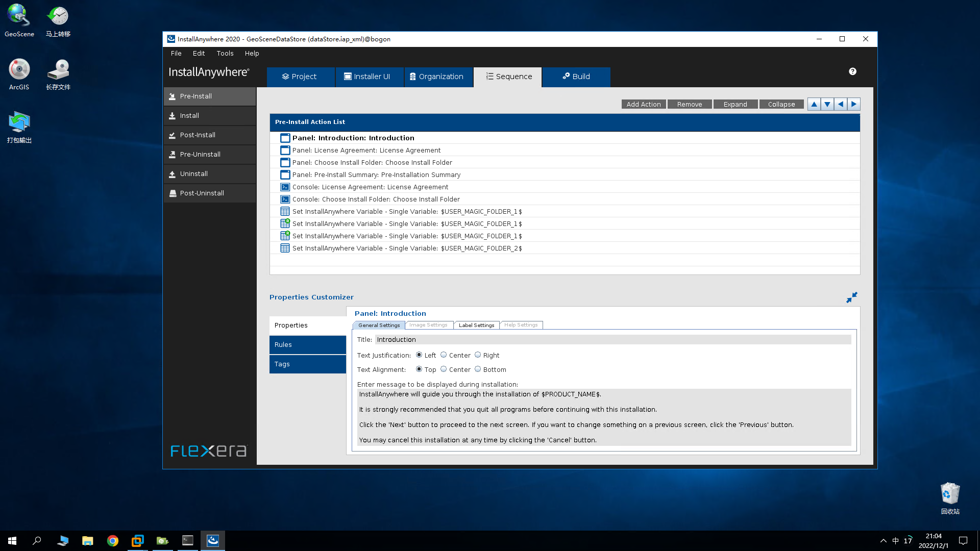Collapse the Properties Customizer pane icon
The width and height of the screenshot is (980, 551).
(x=851, y=297)
